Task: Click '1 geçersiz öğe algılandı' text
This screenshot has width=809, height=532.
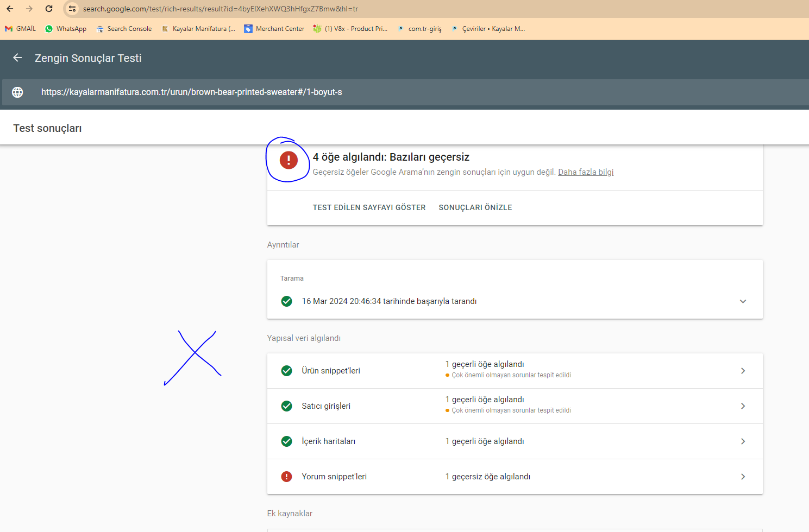Action: tap(488, 477)
